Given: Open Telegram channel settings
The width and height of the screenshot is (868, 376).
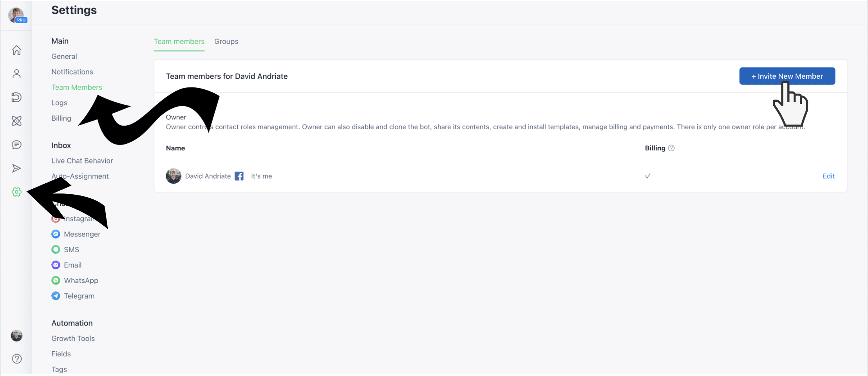Looking at the screenshot, I should (x=73, y=296).
